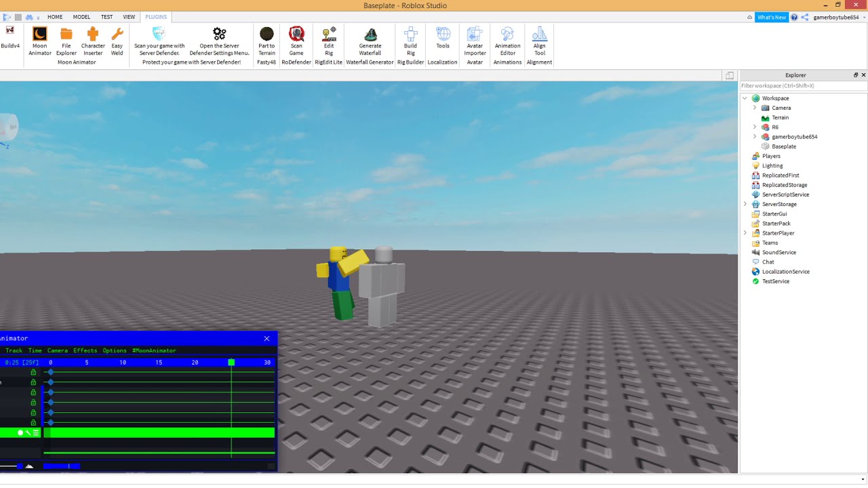Expand the Camera tree item

coord(755,108)
